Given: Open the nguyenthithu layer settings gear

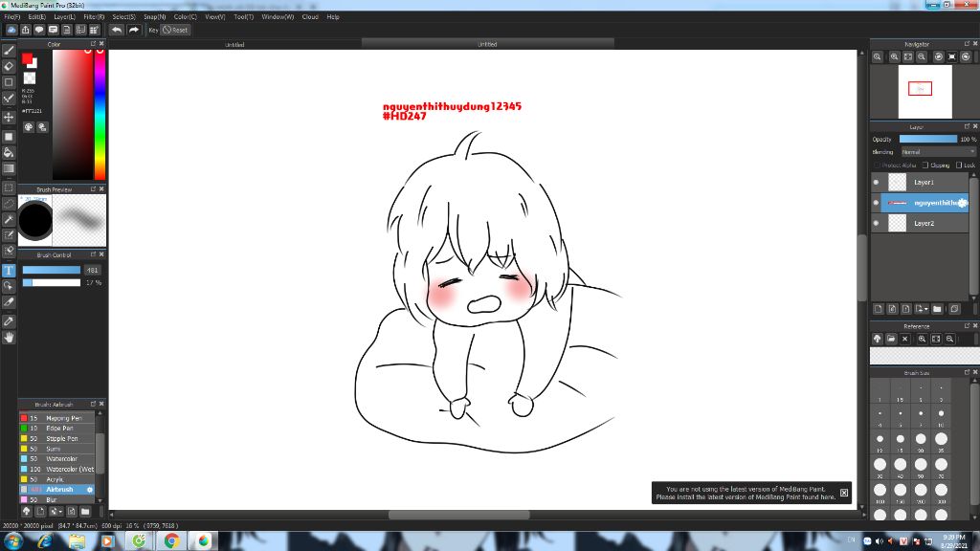Looking at the screenshot, I should tap(963, 203).
